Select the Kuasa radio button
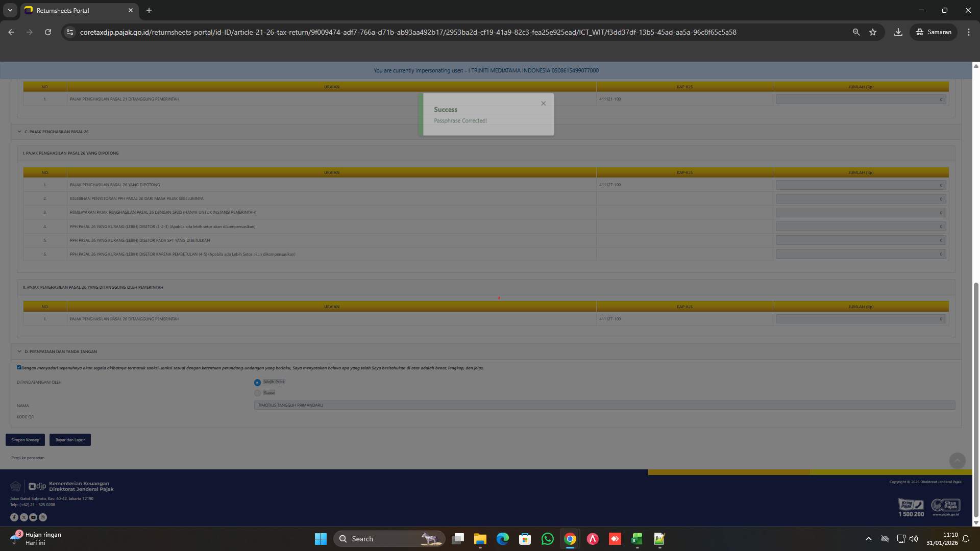The height and width of the screenshot is (551, 980). (258, 393)
